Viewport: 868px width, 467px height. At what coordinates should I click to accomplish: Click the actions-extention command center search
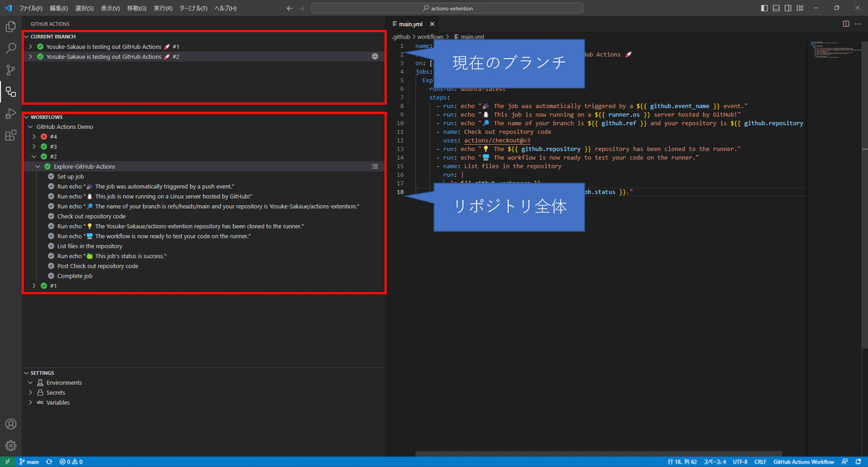447,8
